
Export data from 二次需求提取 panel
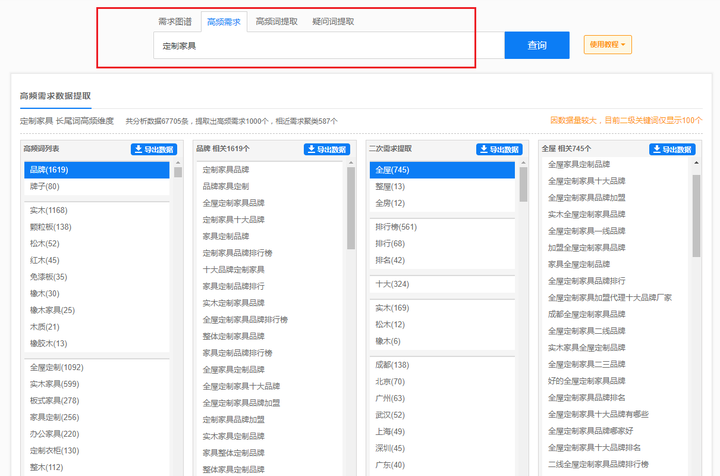coord(499,149)
